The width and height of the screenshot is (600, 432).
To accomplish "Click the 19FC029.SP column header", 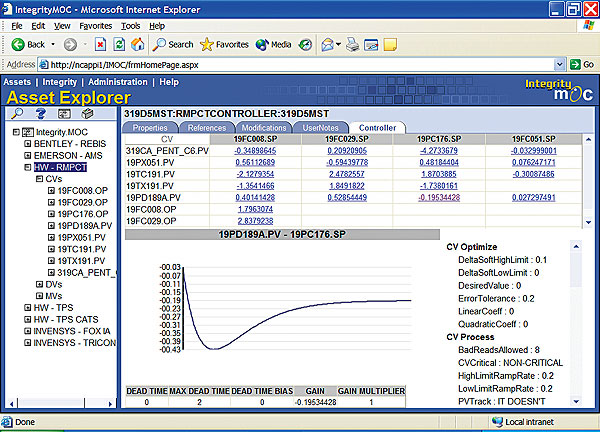I will (x=347, y=139).
